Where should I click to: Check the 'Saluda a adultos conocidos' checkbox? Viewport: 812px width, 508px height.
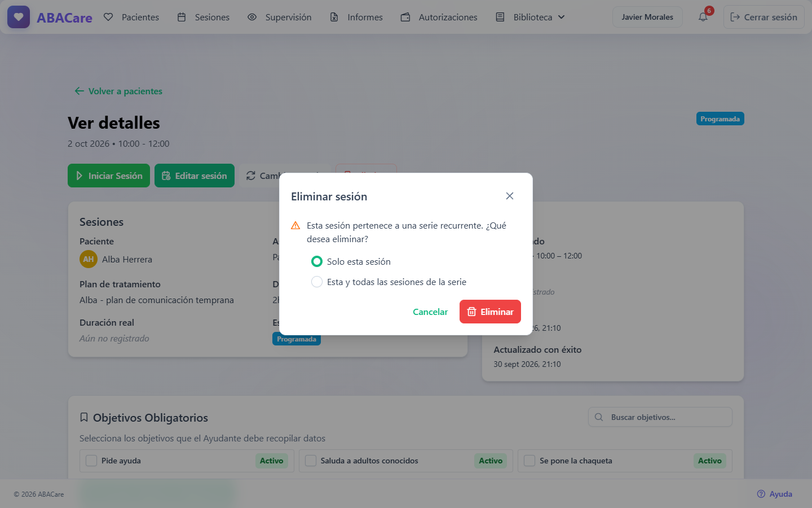pos(311,461)
